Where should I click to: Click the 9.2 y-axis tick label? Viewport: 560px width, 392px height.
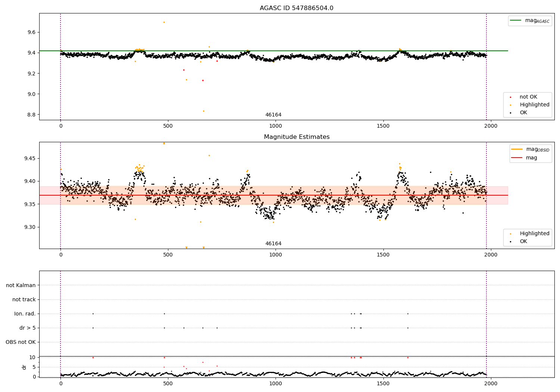[x=31, y=74]
